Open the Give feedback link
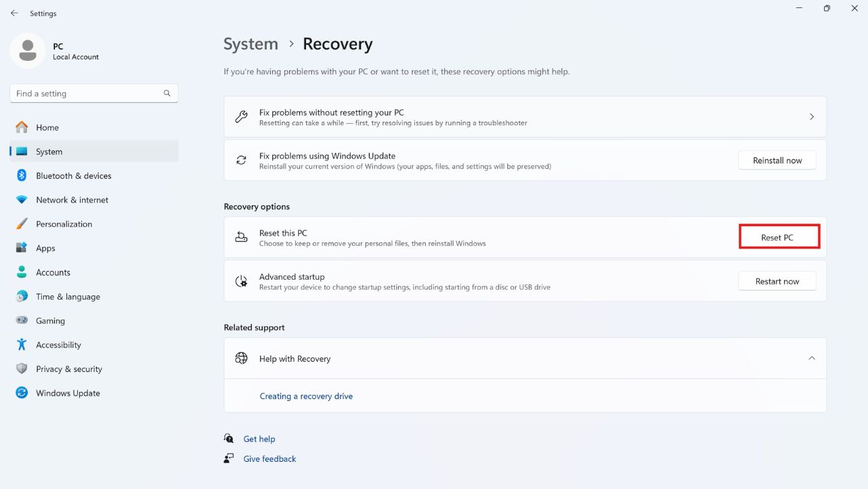Viewport: 868px width, 489px height. coord(269,459)
